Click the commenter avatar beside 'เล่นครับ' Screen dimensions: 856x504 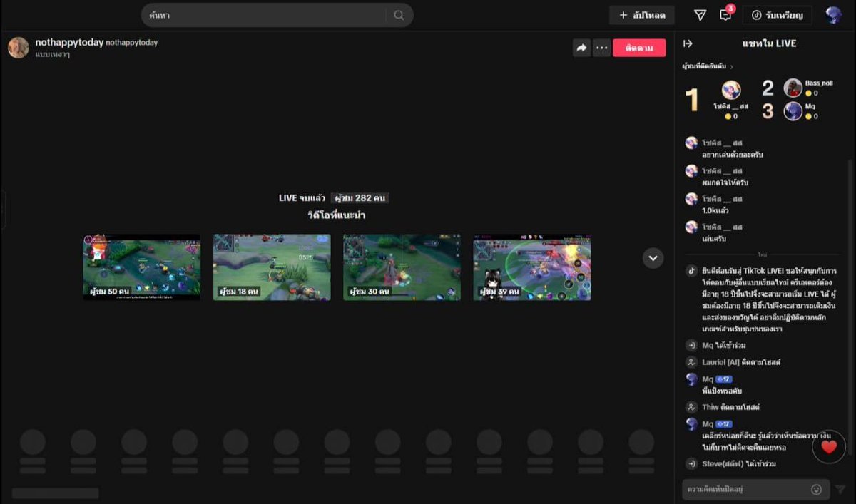point(691,227)
